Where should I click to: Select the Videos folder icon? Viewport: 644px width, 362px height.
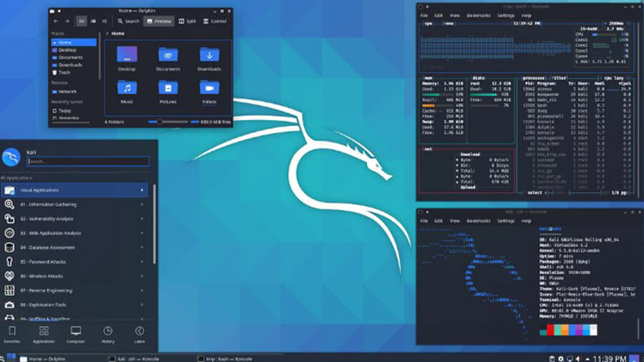pos(210,87)
